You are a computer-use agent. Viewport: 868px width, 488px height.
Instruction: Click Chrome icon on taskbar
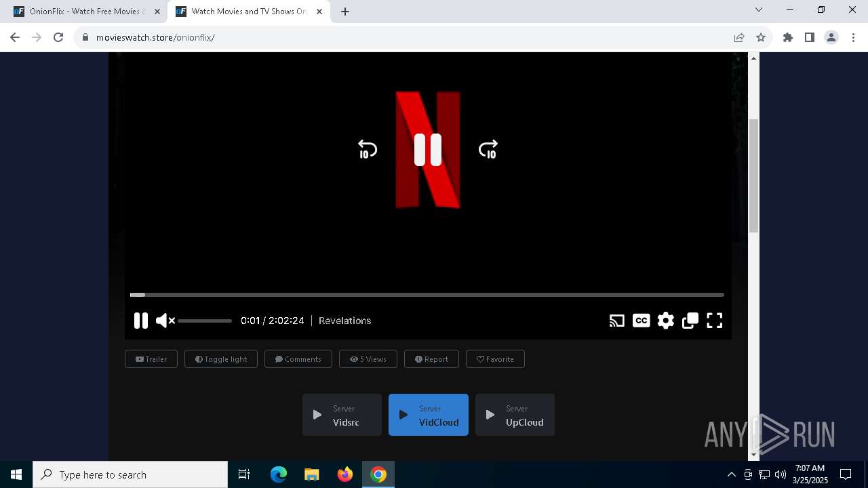(x=378, y=474)
